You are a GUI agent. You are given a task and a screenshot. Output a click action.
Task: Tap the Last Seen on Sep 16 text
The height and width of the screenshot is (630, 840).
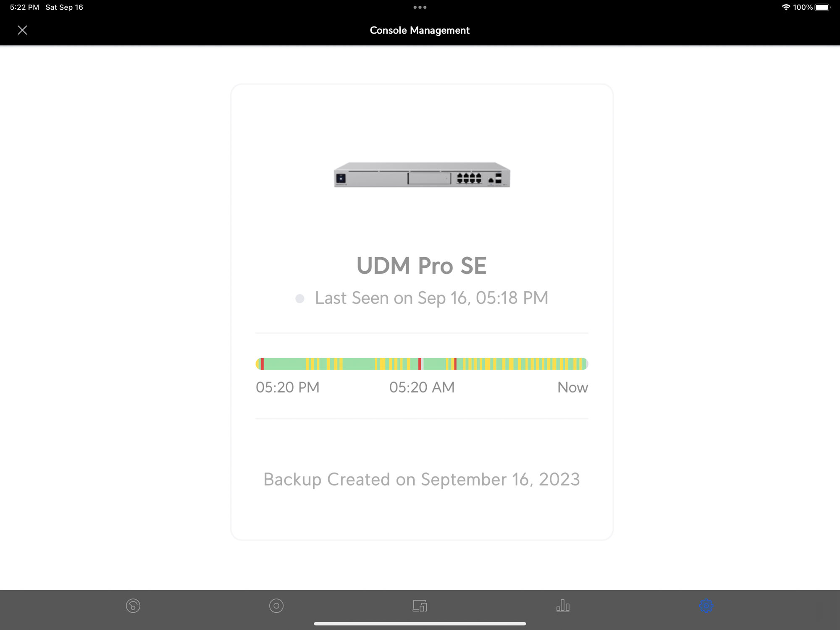tap(431, 298)
